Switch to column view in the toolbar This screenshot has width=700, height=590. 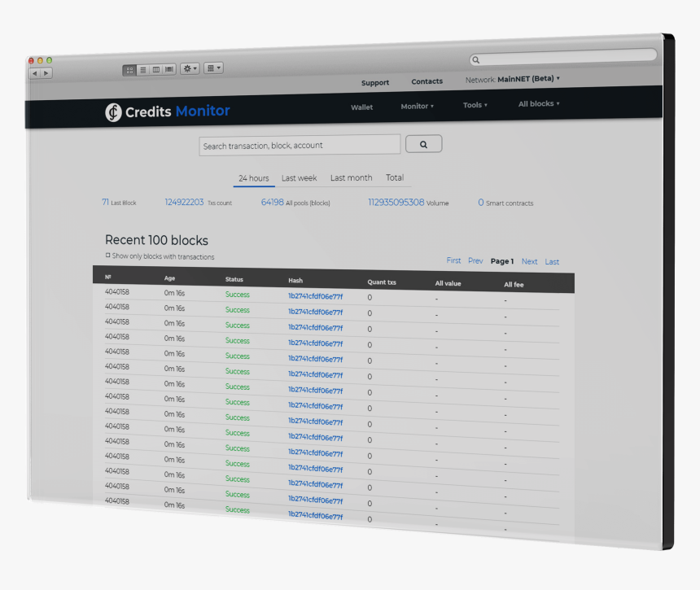(155, 69)
